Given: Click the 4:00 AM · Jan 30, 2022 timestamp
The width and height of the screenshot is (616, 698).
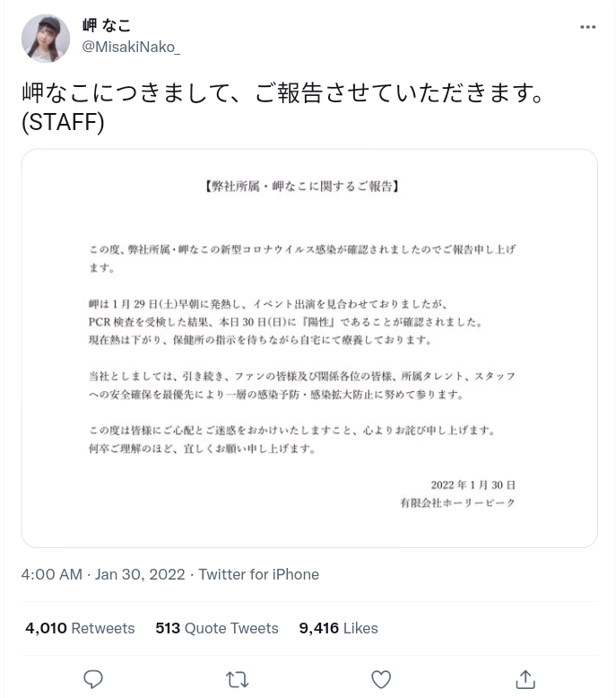Looking at the screenshot, I should tap(103, 574).
